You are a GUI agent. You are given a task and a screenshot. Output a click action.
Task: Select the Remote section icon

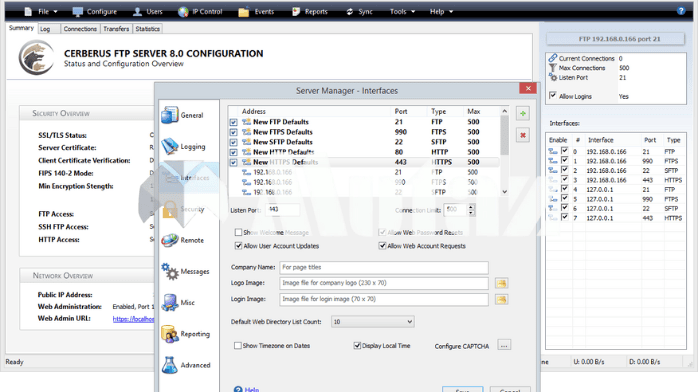tap(170, 240)
